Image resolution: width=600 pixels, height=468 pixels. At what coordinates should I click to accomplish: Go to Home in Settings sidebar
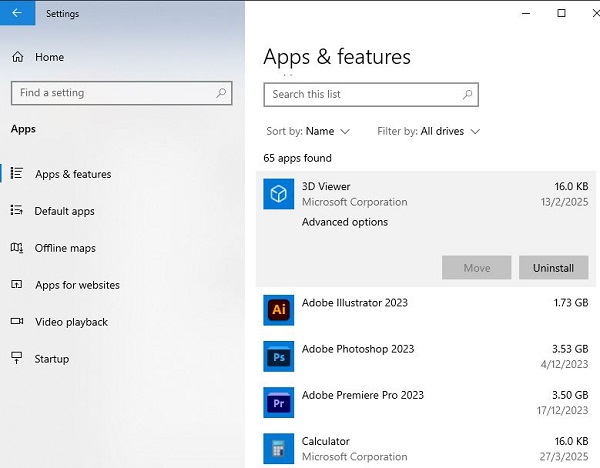coord(49,57)
